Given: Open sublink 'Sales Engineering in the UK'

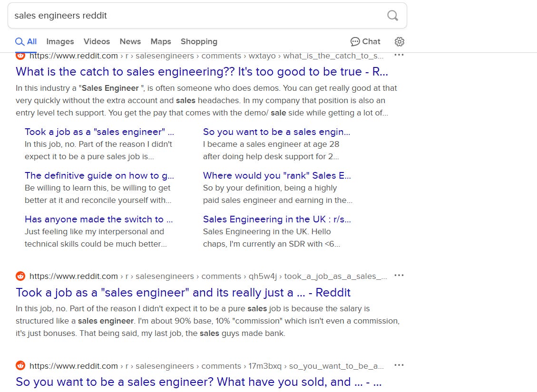Looking at the screenshot, I should 277,220.
